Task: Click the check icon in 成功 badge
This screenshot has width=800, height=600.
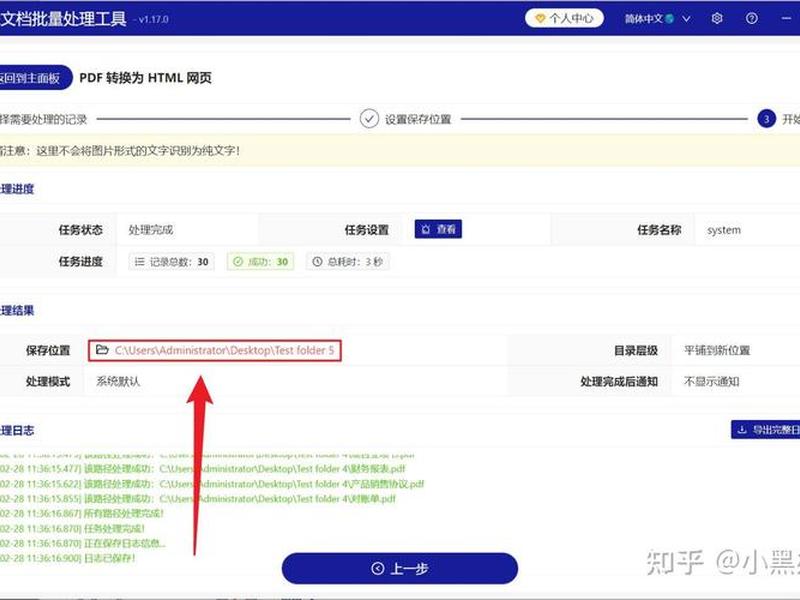Action: pos(238,261)
